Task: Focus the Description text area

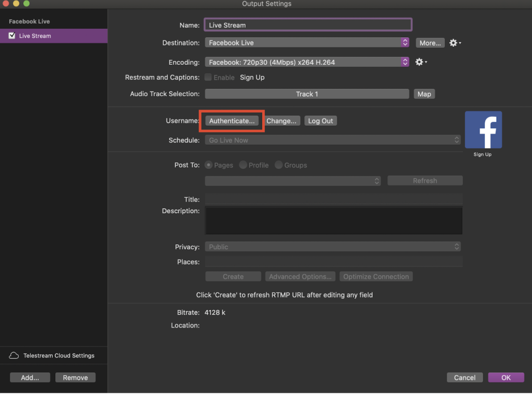Action: [333, 221]
